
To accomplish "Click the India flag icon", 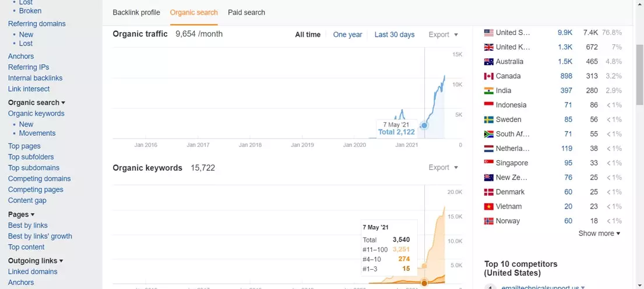I will [488, 91].
